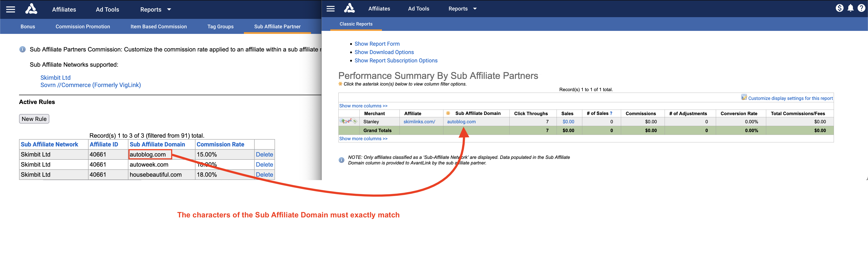Click the # of Sales question mark

point(611,113)
